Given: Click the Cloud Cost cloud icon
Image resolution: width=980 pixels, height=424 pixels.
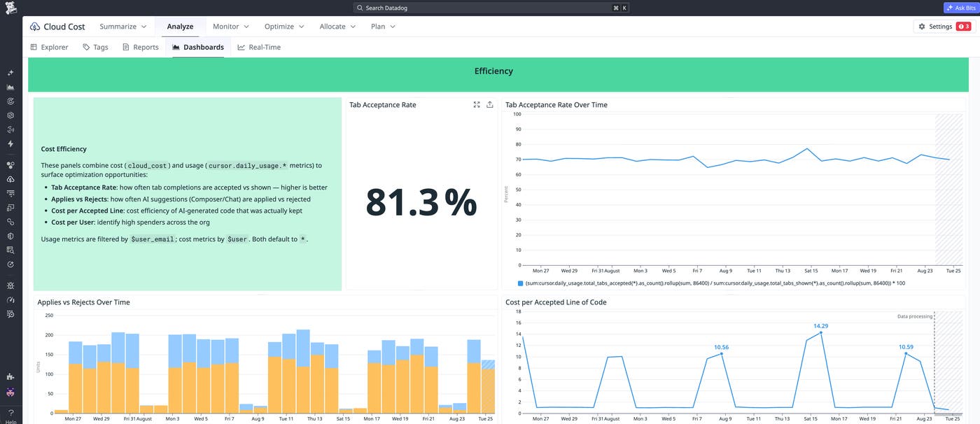Looking at the screenshot, I should pyautogui.click(x=35, y=27).
